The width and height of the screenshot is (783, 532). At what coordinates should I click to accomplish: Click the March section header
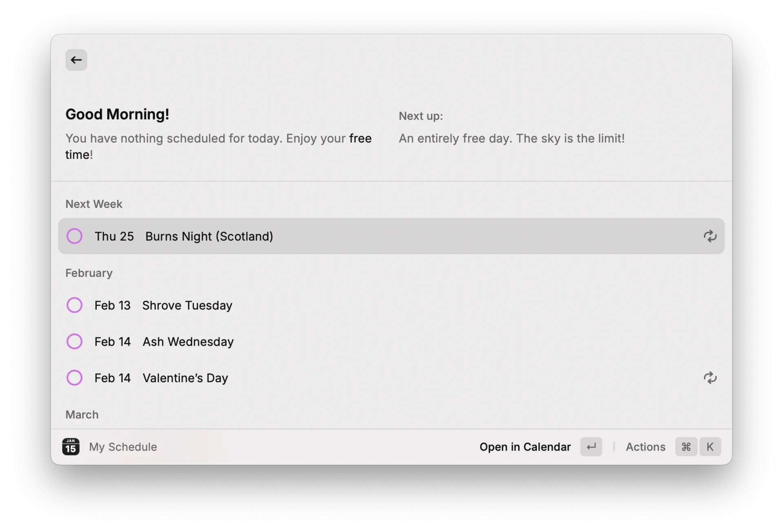coord(82,415)
